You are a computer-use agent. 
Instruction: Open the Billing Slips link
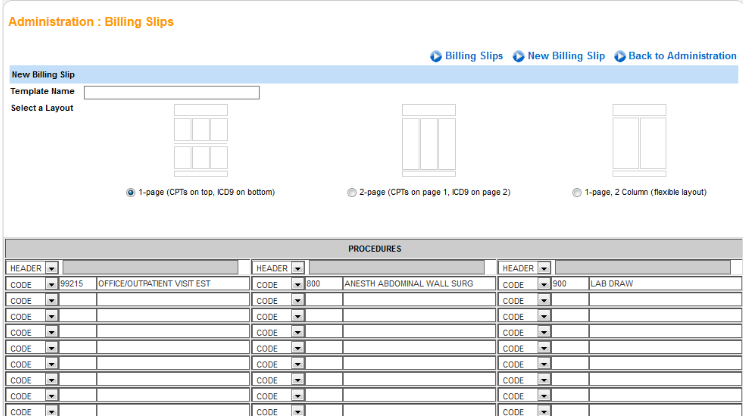point(474,56)
